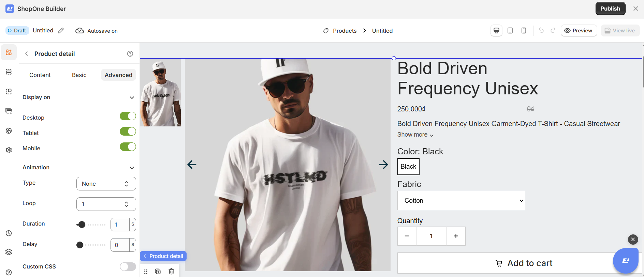Open the global styles sidebar icon
This screenshot has height=277, width=644.
click(x=9, y=131)
